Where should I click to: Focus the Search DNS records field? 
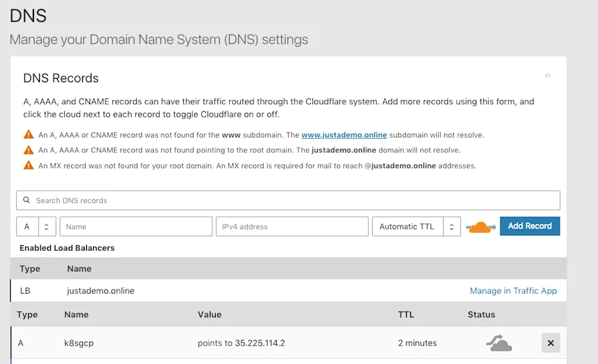click(288, 201)
